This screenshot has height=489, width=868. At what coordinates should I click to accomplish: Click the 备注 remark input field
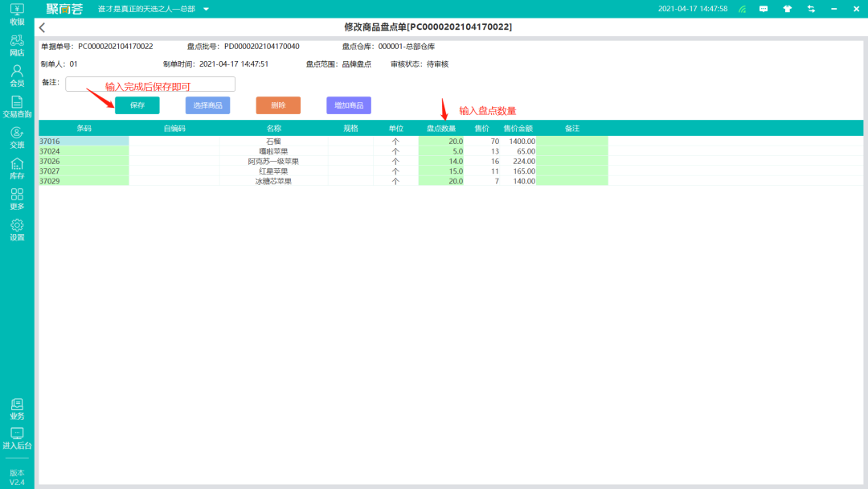[x=150, y=84]
